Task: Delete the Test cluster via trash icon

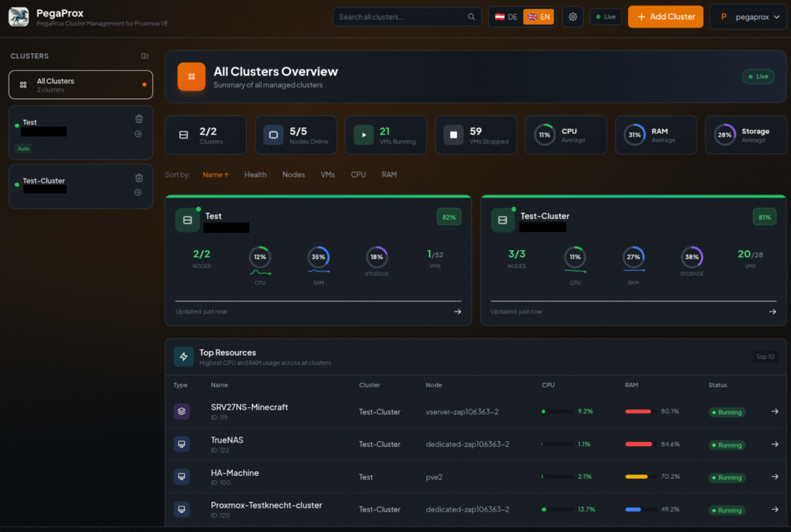Action: pyautogui.click(x=139, y=118)
